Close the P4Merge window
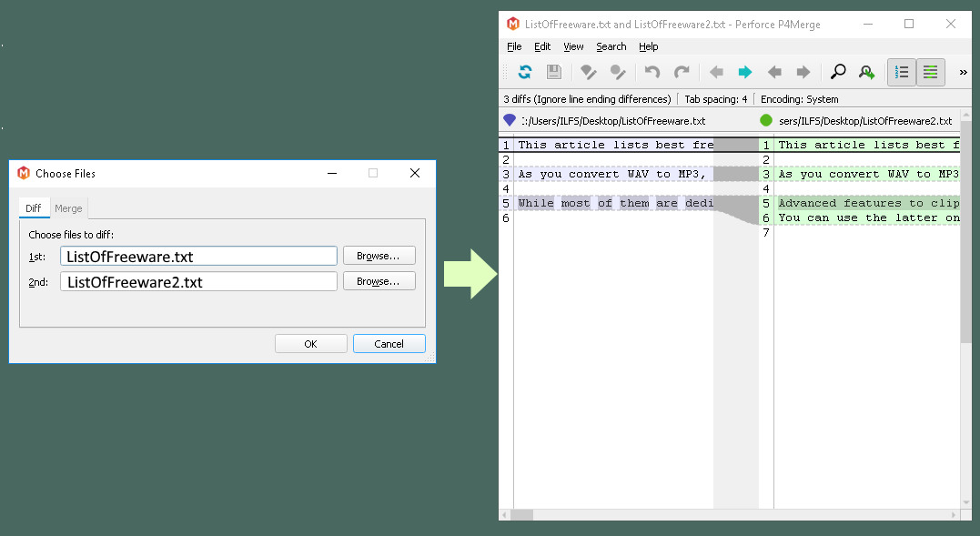This screenshot has height=536, width=980. (951, 24)
